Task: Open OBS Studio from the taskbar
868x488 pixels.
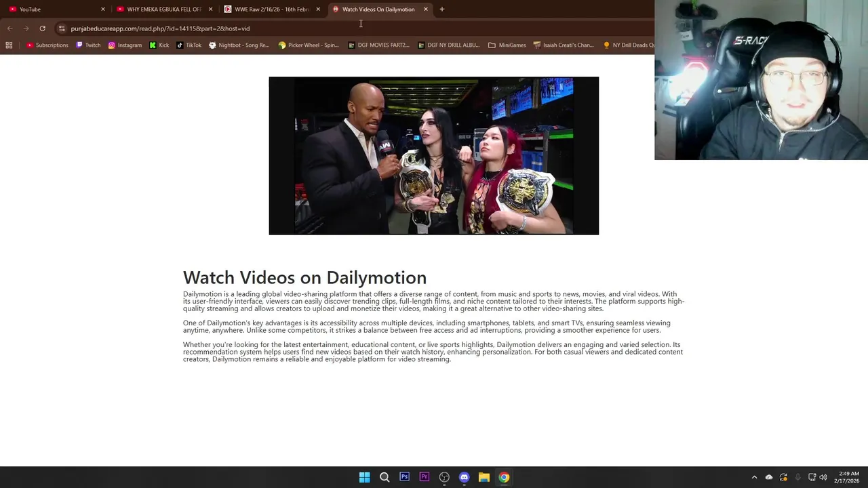Action: coord(444,477)
